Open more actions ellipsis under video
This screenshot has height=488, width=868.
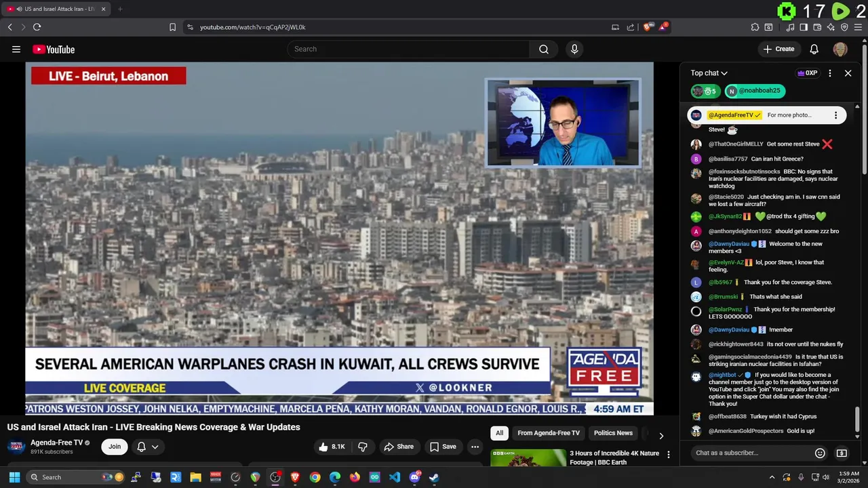pos(475,447)
